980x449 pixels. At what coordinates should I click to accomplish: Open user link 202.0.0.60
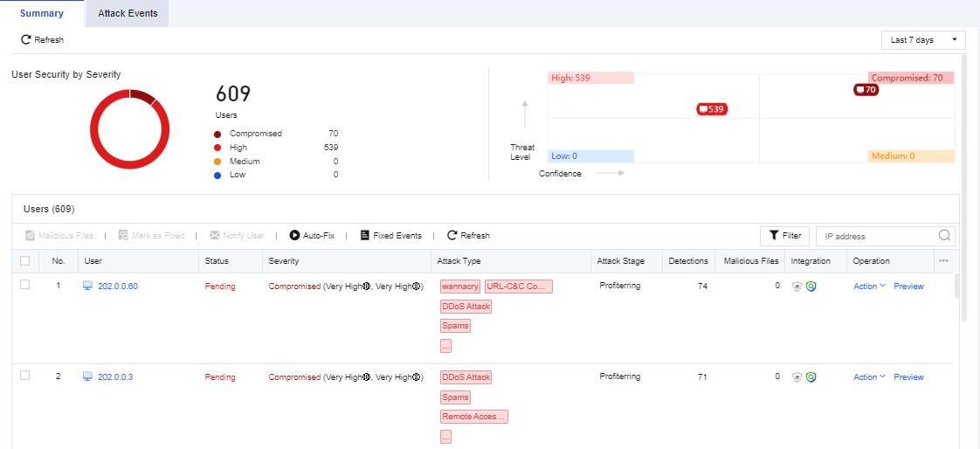coord(118,287)
